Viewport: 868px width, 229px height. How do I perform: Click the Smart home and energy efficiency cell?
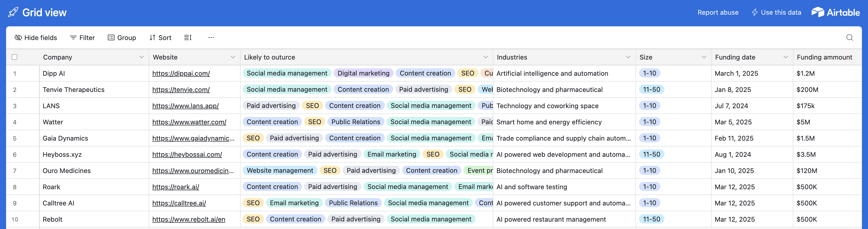click(564, 122)
